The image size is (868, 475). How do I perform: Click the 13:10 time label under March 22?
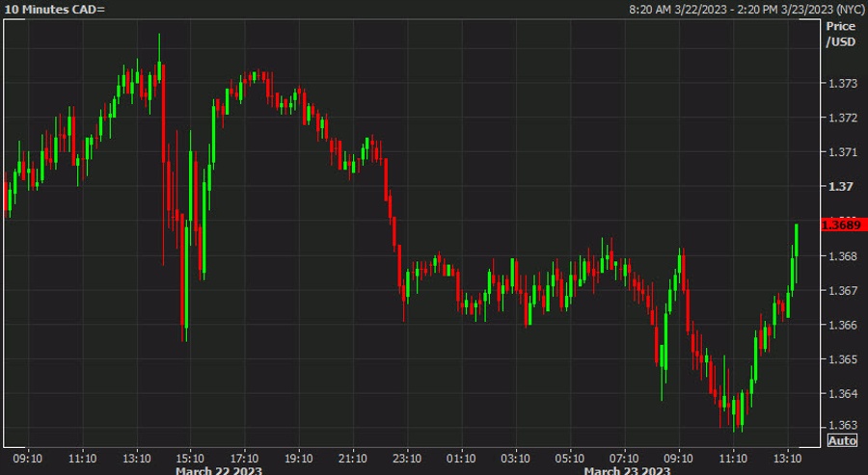pyautogui.click(x=137, y=459)
